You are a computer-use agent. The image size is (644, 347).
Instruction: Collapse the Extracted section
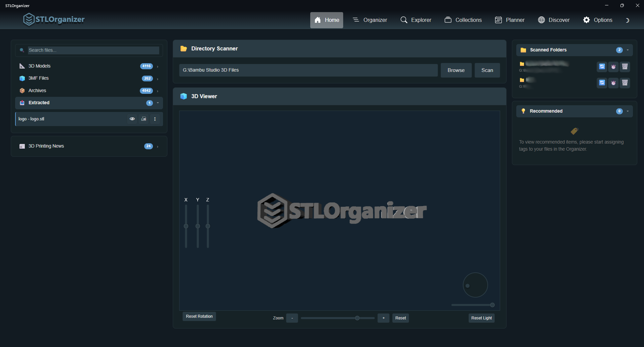157,103
